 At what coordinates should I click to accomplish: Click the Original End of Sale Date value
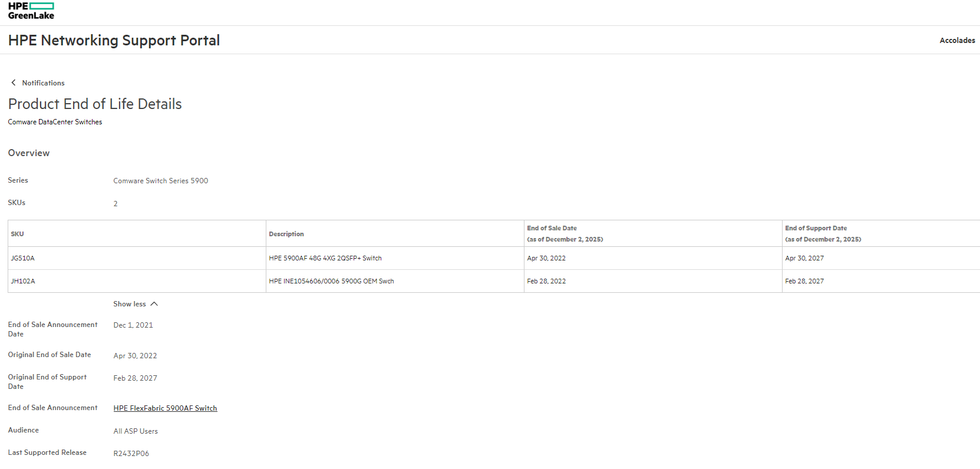[x=135, y=356]
